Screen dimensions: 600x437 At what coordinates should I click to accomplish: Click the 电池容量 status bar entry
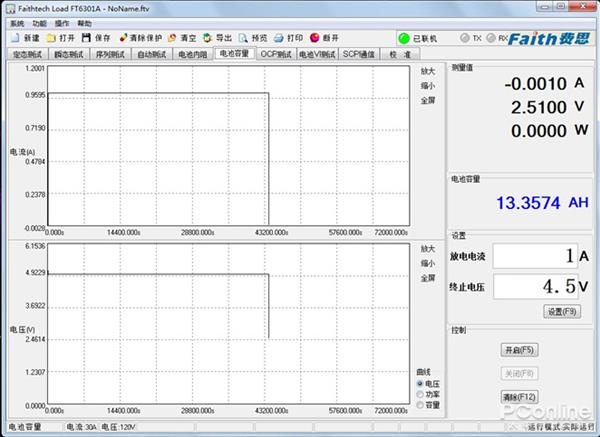point(25,427)
